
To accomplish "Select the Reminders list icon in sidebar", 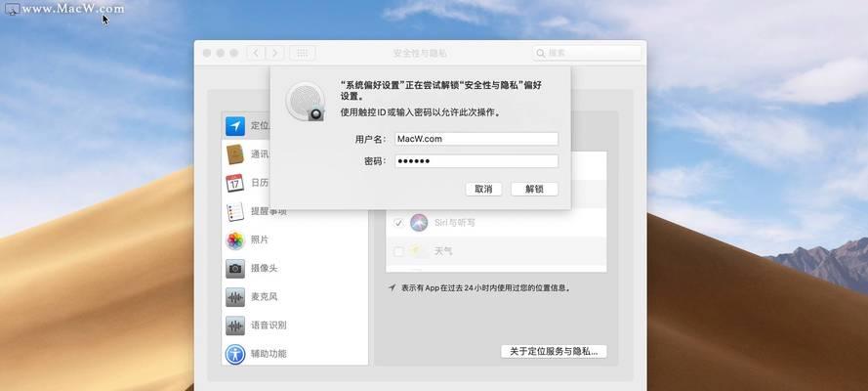I will 235,212.
